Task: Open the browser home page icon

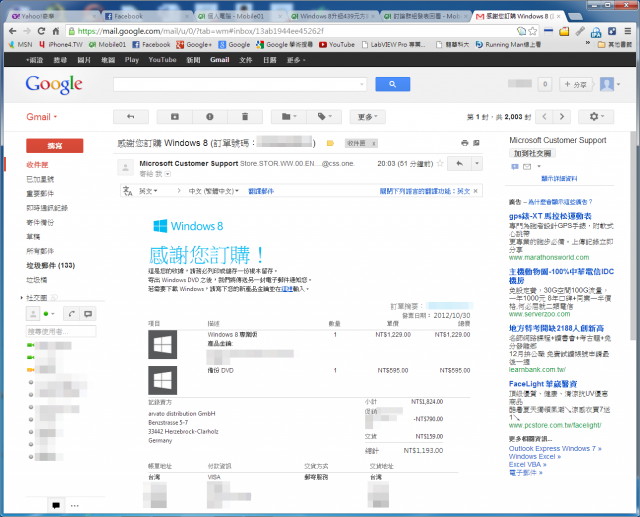Action: [56, 31]
